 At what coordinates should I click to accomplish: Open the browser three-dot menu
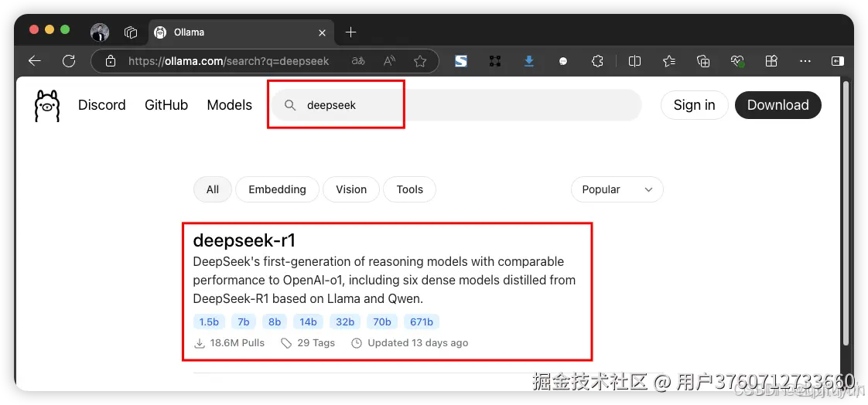tap(805, 61)
